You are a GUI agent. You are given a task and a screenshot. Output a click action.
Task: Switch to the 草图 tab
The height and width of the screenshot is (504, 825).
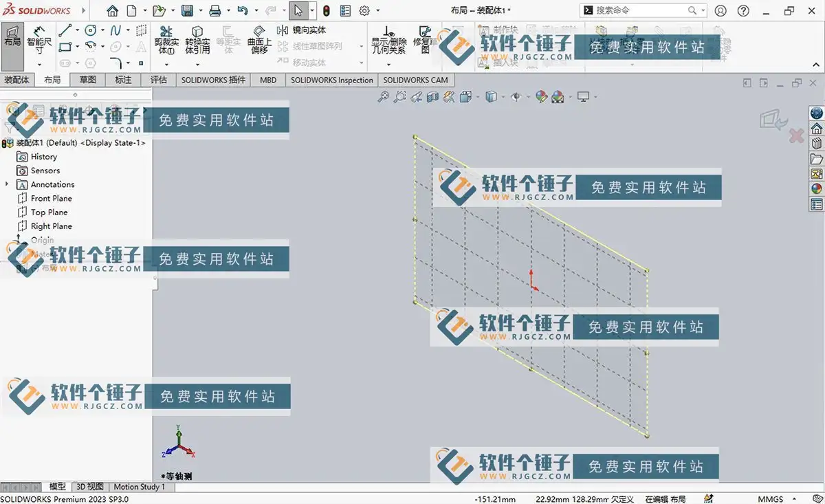click(87, 80)
